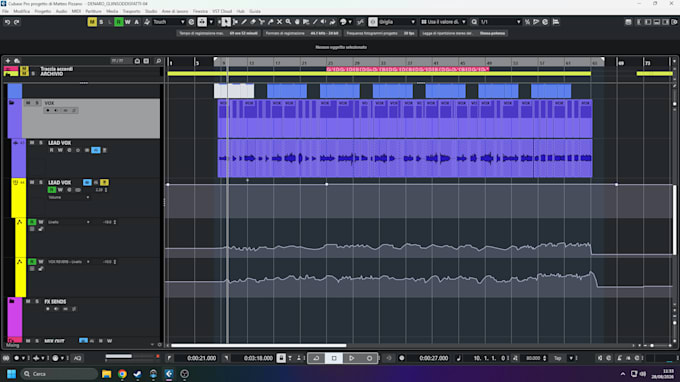
Task: Enable Read automation on yellow LEAD VOX track
Action: pyautogui.click(x=52, y=190)
